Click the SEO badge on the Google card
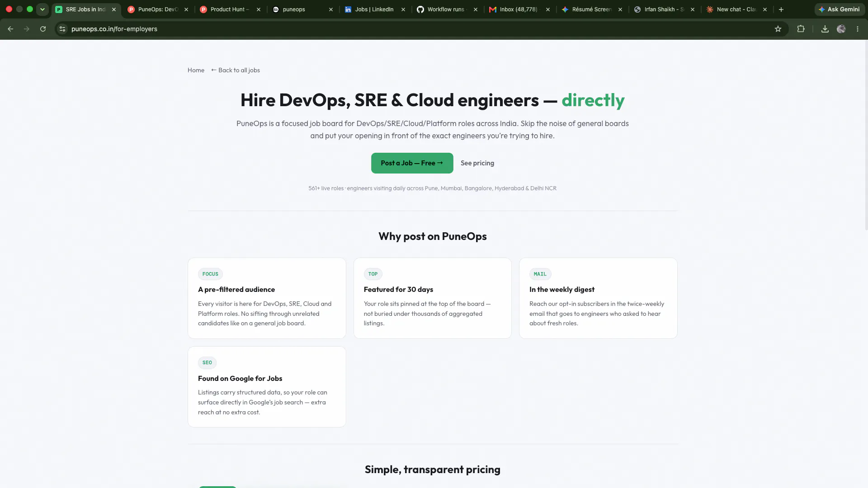 [x=207, y=362]
